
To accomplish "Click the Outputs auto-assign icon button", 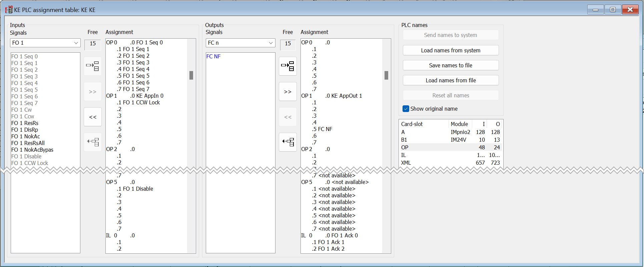I will point(288,66).
